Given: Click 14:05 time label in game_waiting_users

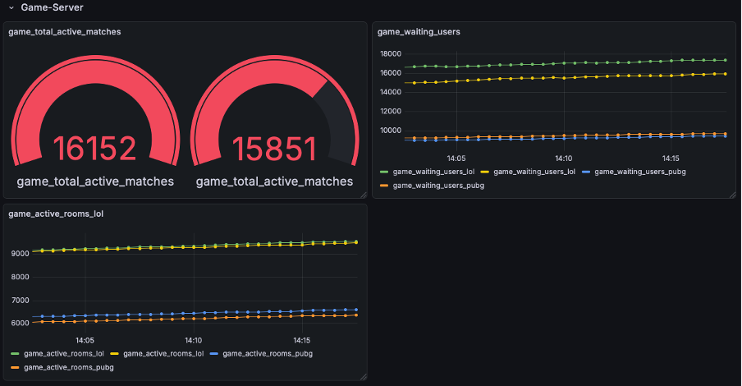Looking at the screenshot, I should [x=456, y=158].
